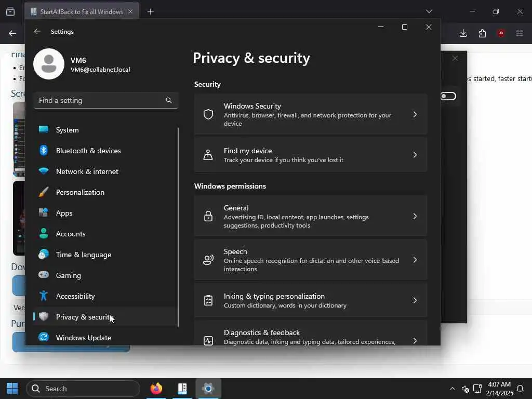Open browser extensions puzzle icon

(482, 33)
